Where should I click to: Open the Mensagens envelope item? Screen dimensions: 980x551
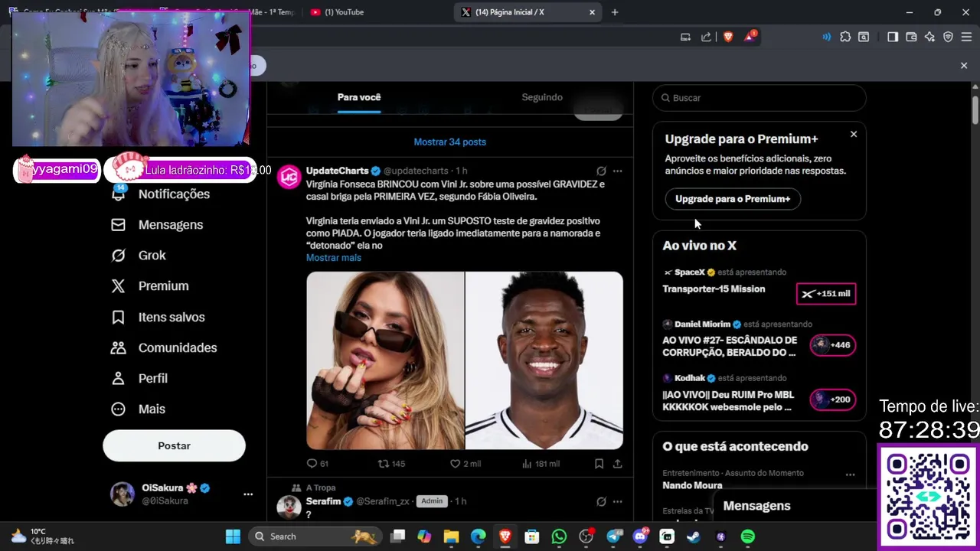pyautogui.click(x=157, y=225)
